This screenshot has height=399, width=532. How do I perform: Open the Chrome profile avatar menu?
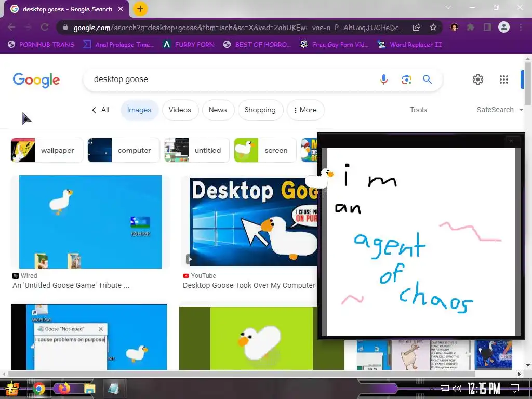pos(504,27)
